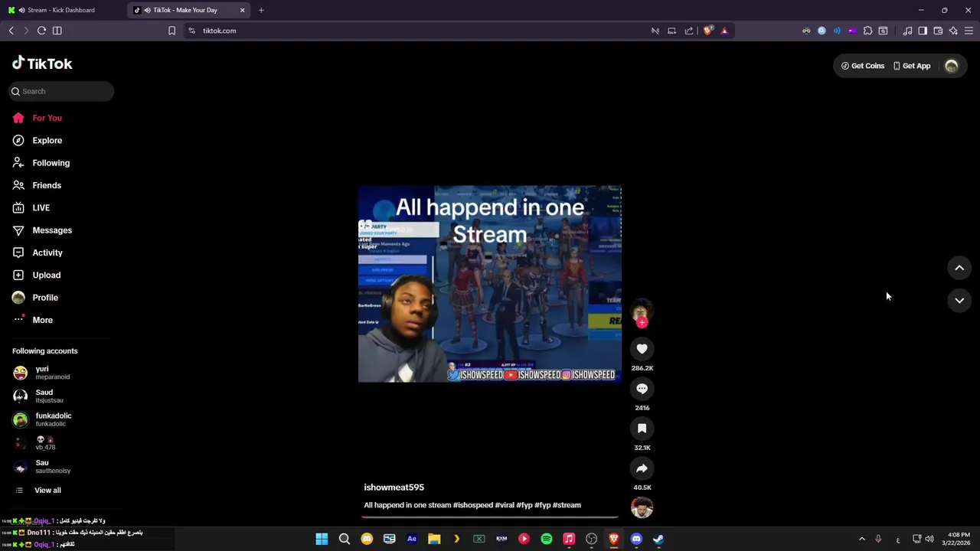Open the Brave Wallet icon

938,31
